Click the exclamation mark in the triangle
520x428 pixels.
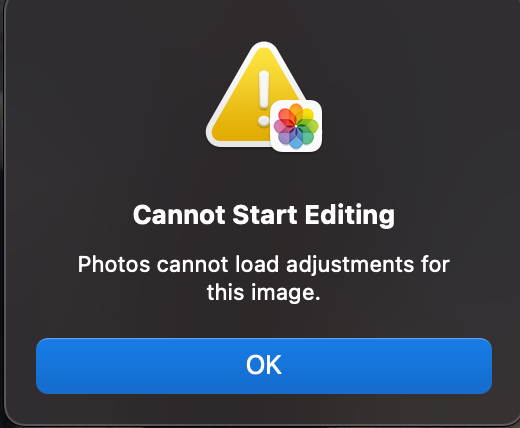pos(264,98)
